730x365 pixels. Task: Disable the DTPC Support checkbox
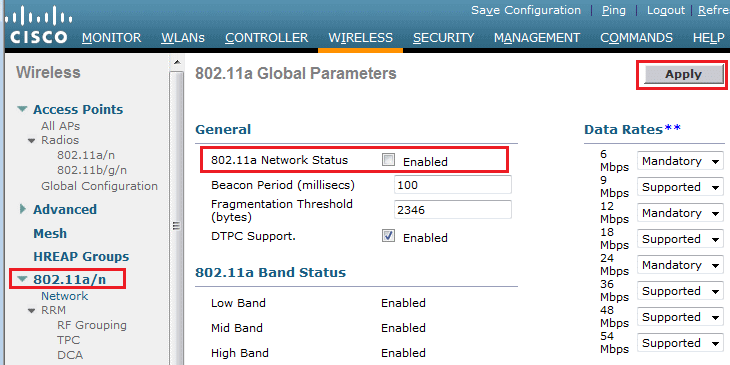tap(388, 237)
